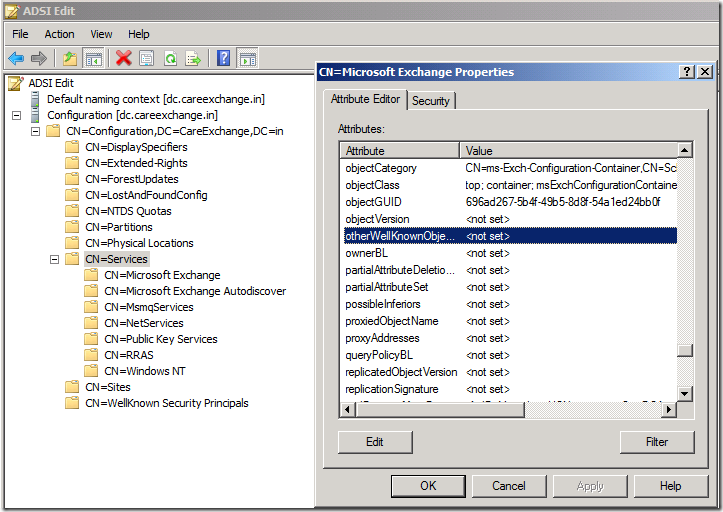The width and height of the screenshot is (723, 512).
Task: Click the horizontal scrollbar thumb in attributes list
Action: click(439, 409)
